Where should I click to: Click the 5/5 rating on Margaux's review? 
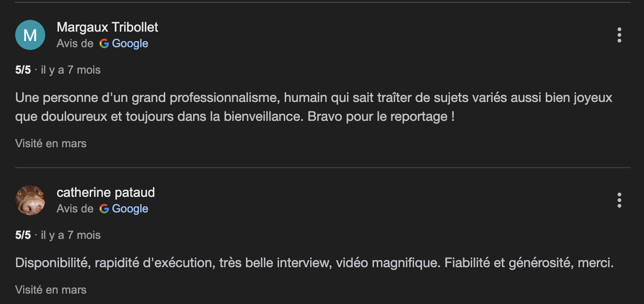[23, 70]
